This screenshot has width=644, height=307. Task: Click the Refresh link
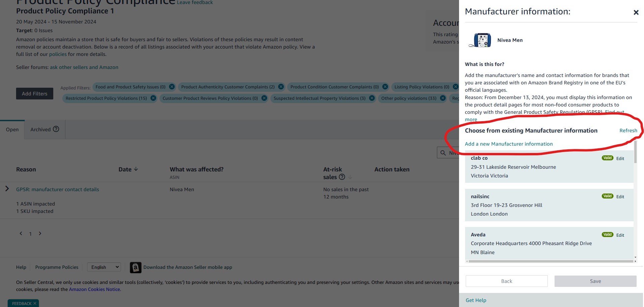tap(628, 131)
